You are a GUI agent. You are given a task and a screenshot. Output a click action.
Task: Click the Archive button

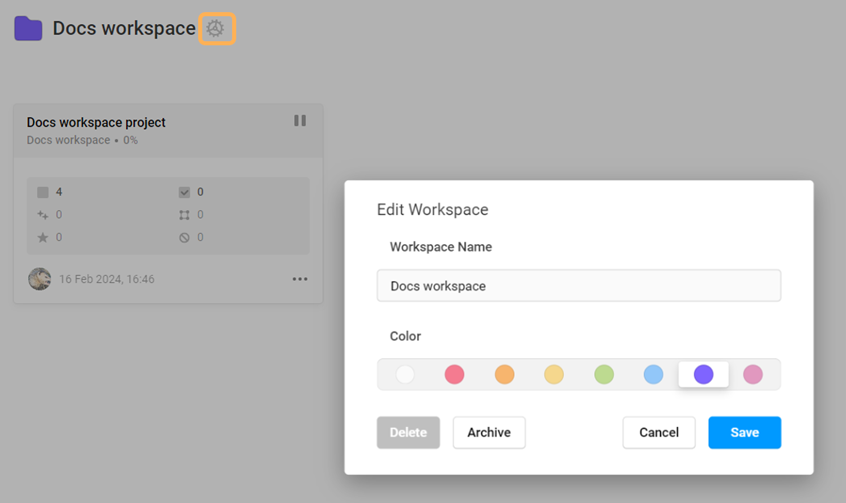pos(489,433)
